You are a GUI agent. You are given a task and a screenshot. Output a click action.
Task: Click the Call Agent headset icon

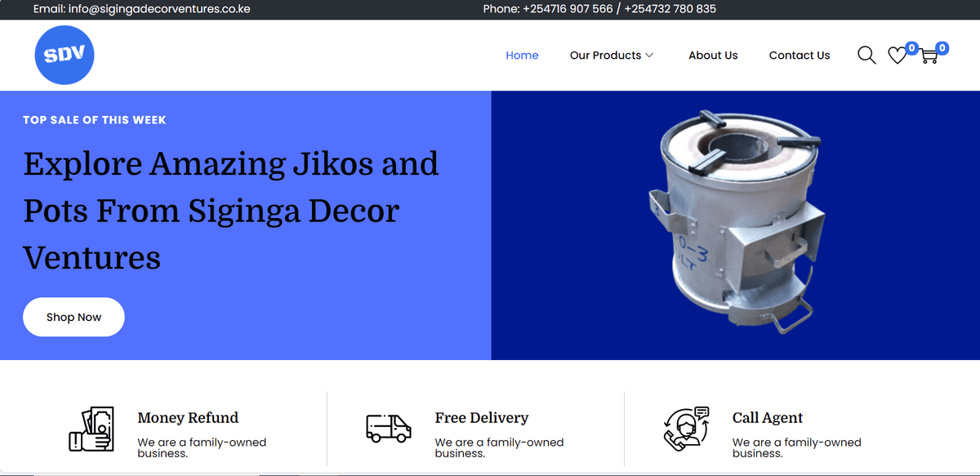(686, 429)
